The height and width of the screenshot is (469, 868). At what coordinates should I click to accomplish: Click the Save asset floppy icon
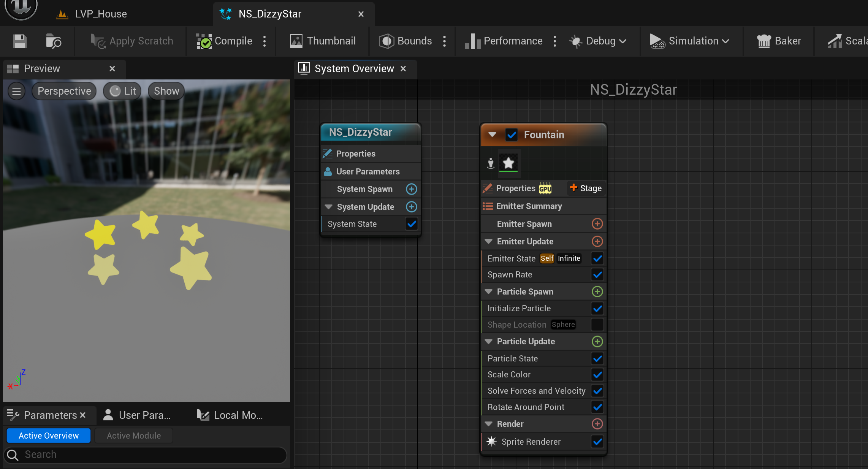pyautogui.click(x=20, y=41)
